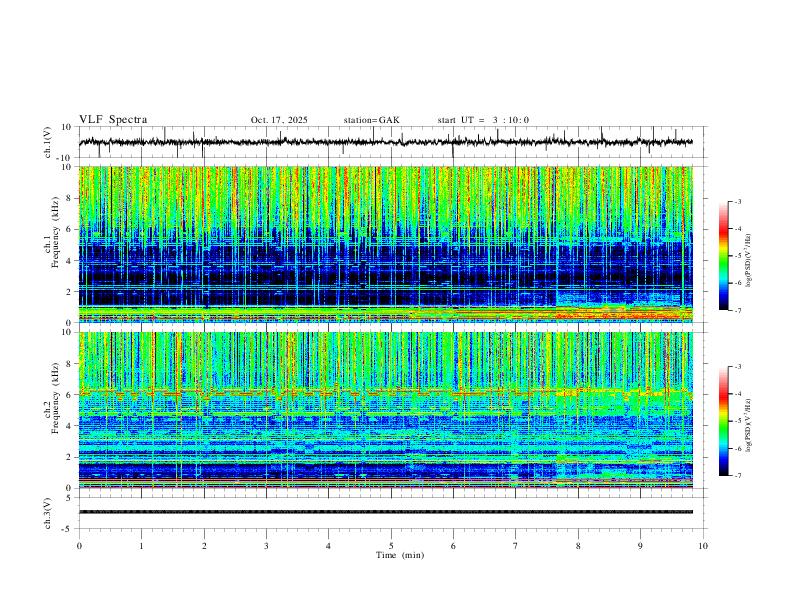
Task: Click the "Time (min)" axis label
Action: pyautogui.click(x=400, y=555)
